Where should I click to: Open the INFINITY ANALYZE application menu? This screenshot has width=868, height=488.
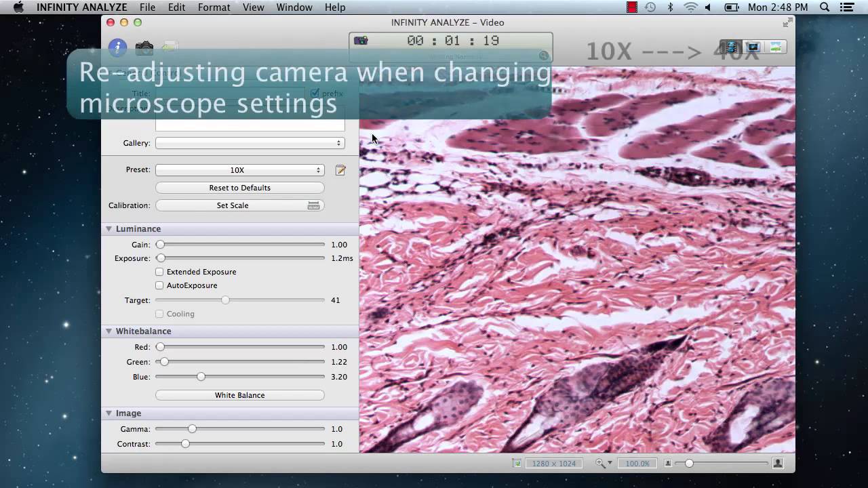tap(82, 7)
